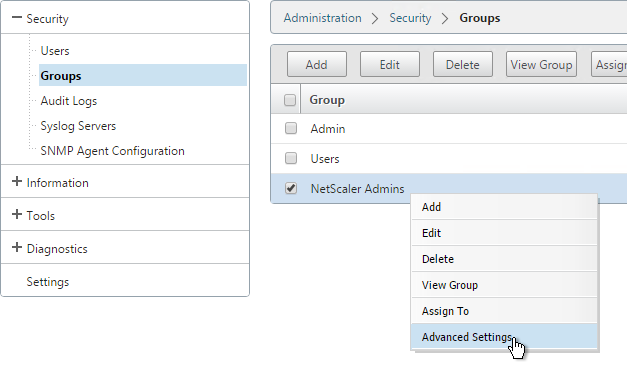Click the View Group toolbar button
The height and width of the screenshot is (381, 627).
coord(541,64)
